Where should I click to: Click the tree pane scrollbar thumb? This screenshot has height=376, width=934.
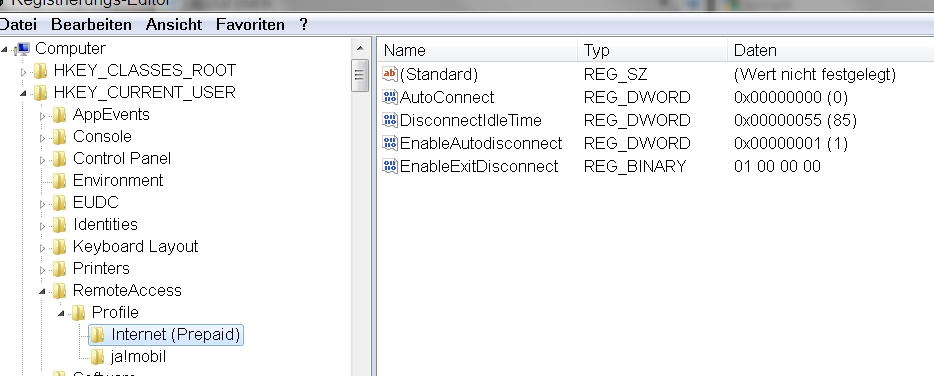pos(360,75)
